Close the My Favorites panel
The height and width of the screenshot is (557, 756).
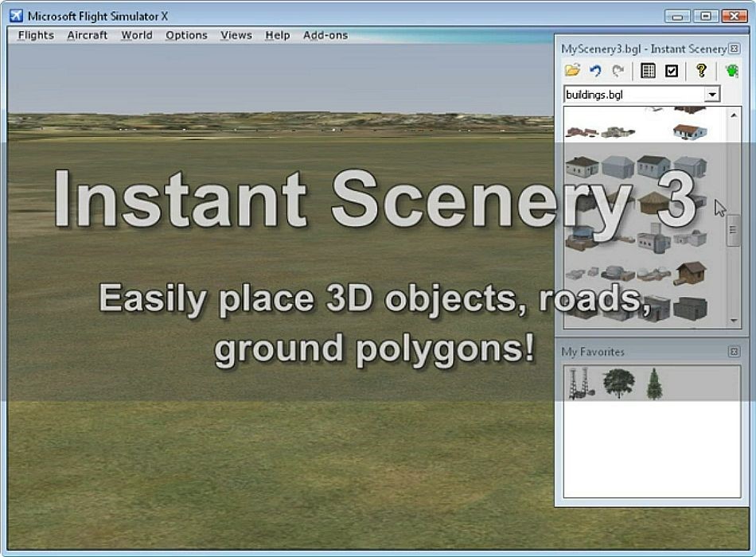tap(735, 352)
